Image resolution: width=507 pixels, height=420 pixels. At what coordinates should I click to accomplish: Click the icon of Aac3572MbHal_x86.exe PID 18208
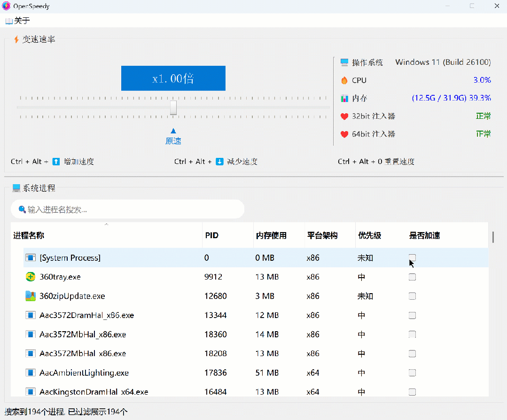click(31, 353)
